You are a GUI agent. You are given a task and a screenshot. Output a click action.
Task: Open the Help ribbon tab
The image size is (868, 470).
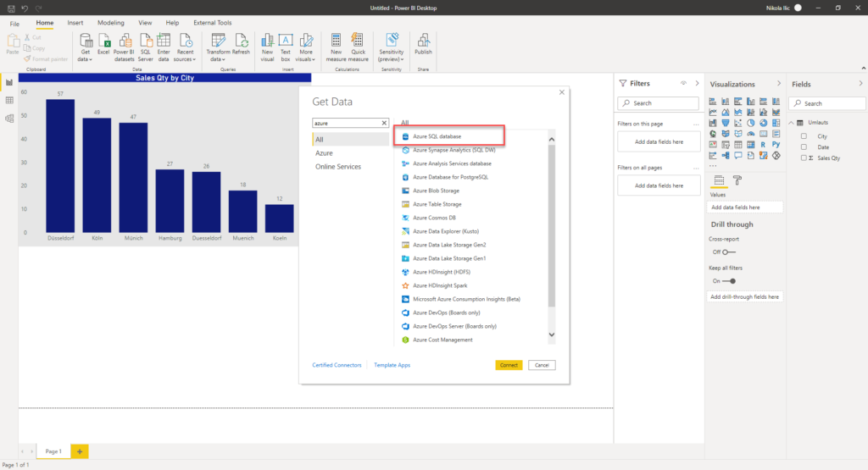point(172,23)
